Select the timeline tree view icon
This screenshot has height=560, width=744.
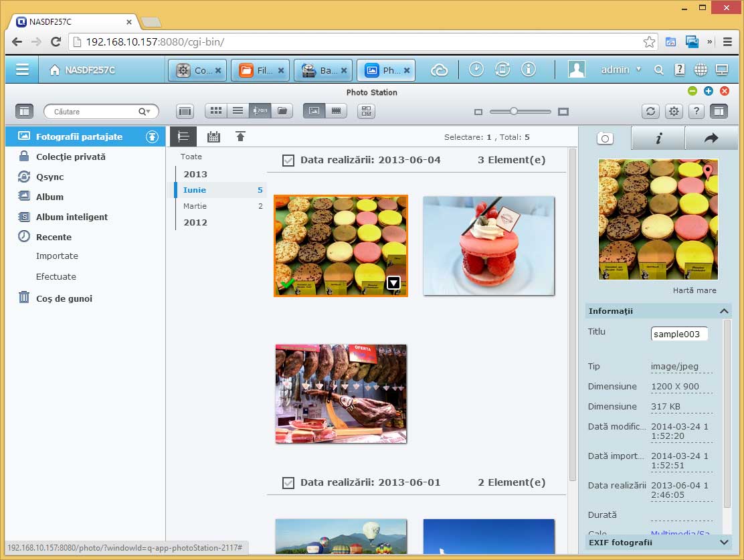point(183,136)
